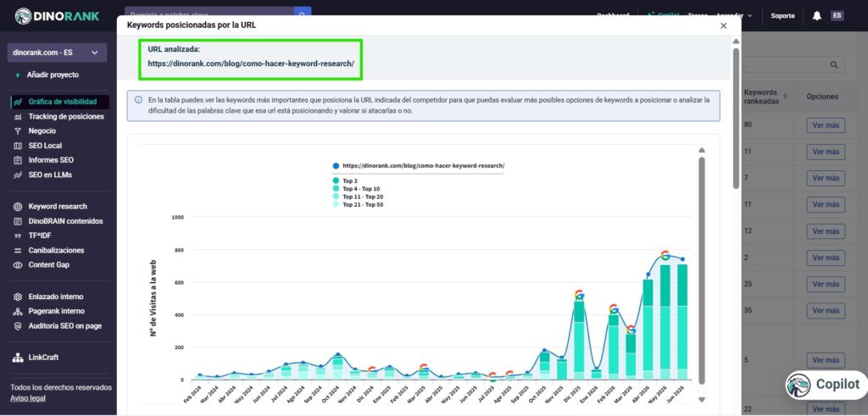Click Ver más for the 35 keywords row

[x=826, y=311]
